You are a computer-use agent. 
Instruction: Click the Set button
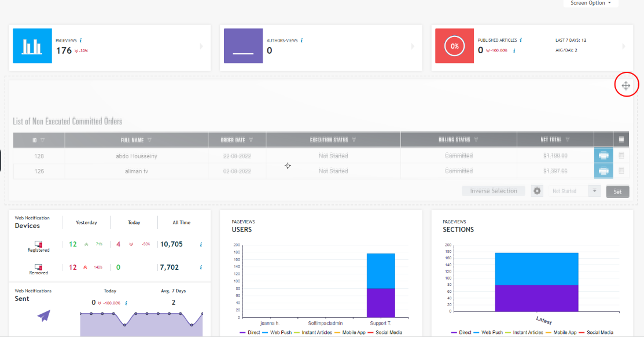click(617, 192)
